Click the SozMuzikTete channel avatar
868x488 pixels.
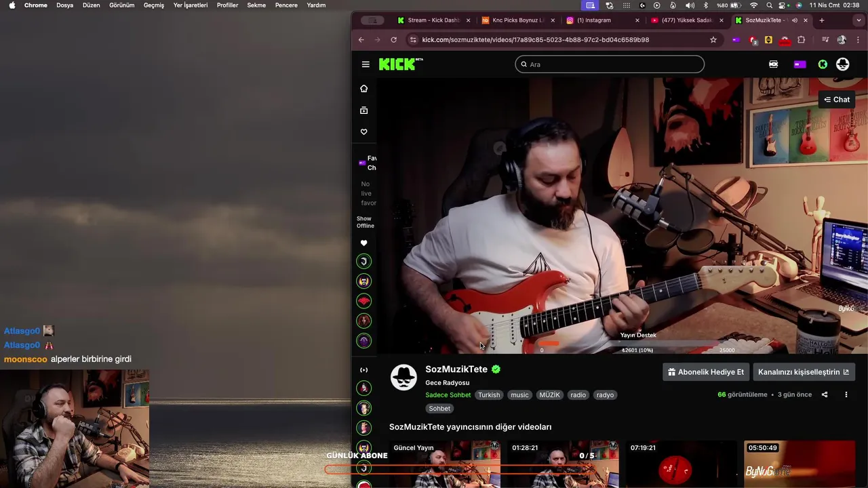click(x=403, y=378)
